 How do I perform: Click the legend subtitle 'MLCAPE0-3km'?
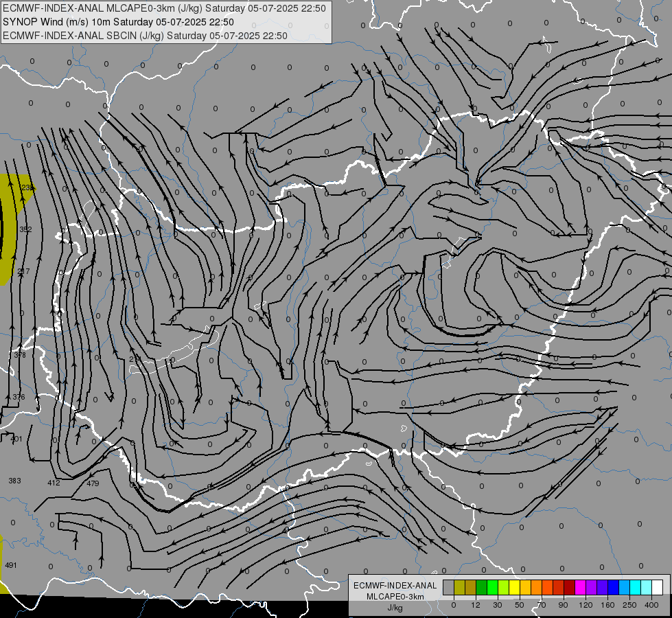pos(395,597)
